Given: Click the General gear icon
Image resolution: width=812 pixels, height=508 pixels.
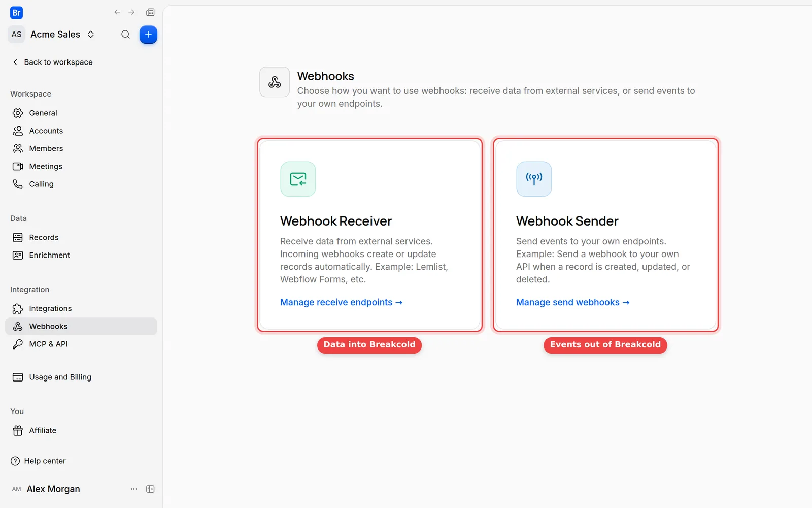Looking at the screenshot, I should (18, 113).
